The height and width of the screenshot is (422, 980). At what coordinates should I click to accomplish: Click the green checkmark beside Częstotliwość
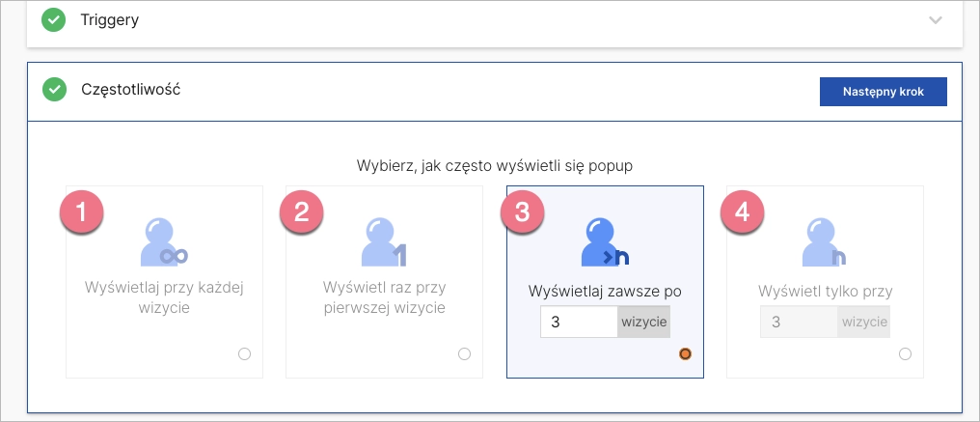pyautogui.click(x=54, y=90)
